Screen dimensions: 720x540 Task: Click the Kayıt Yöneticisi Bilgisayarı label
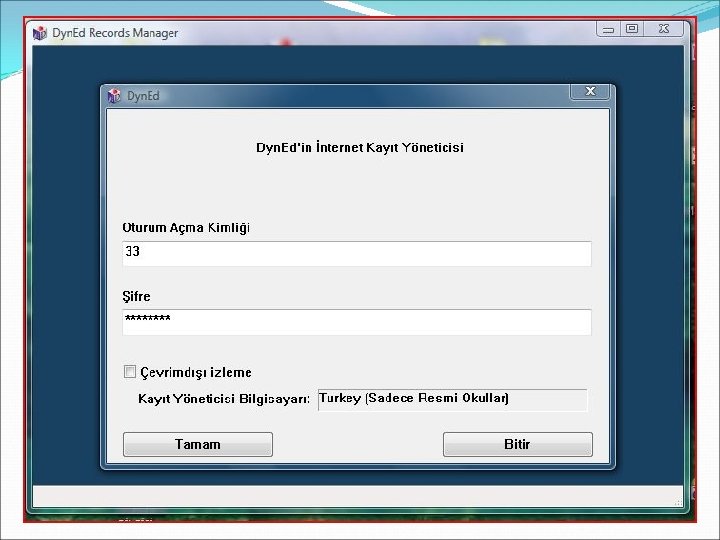(224, 399)
